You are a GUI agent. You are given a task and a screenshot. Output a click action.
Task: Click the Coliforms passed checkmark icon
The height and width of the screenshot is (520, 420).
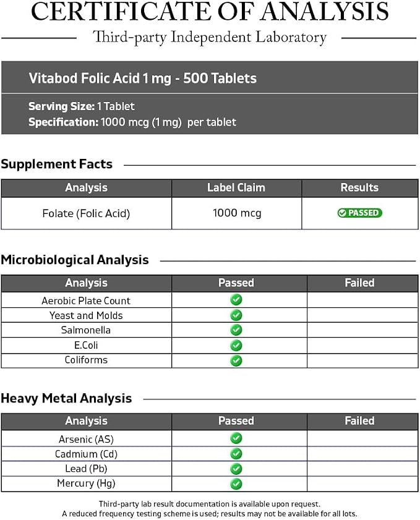click(236, 360)
